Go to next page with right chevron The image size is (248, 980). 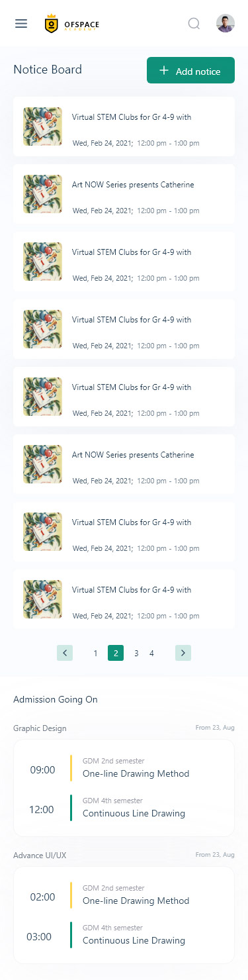183,653
